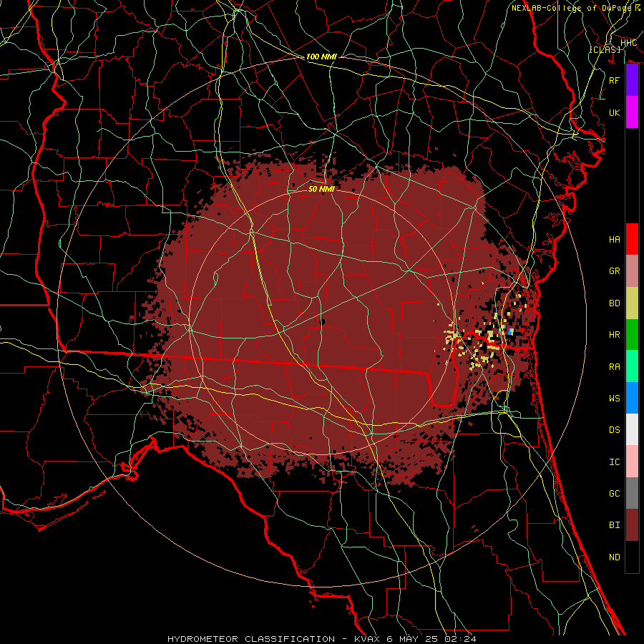The width and height of the screenshot is (644, 644).
Task: Click the WS legend label
Action: 615,398
